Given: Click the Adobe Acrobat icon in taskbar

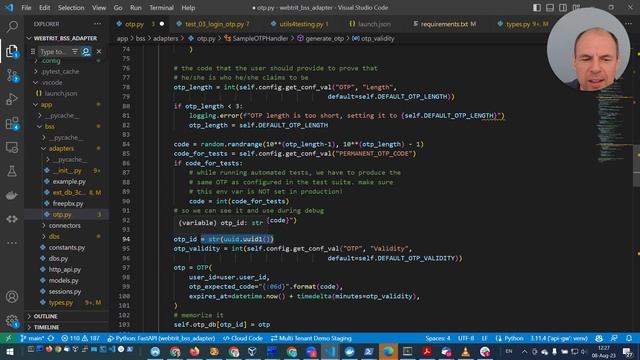Looking at the screenshot, I should [x=427, y=351].
